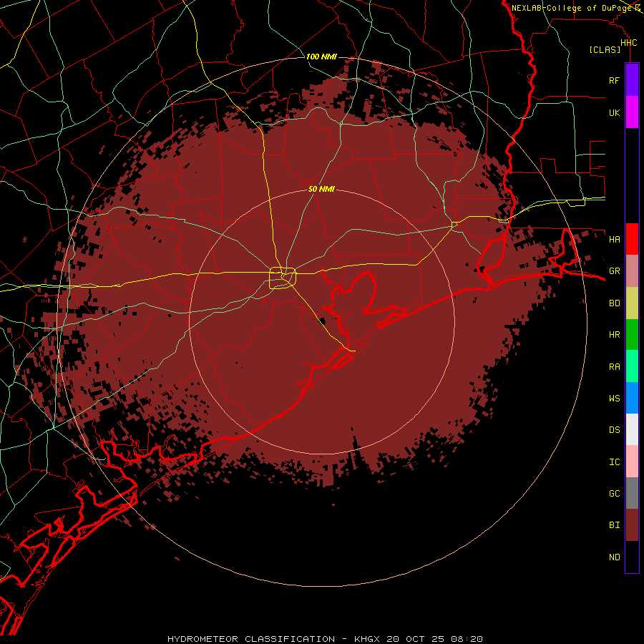Screen dimensions: 644x644
Task: Click the RF legend label
Action: [614, 81]
